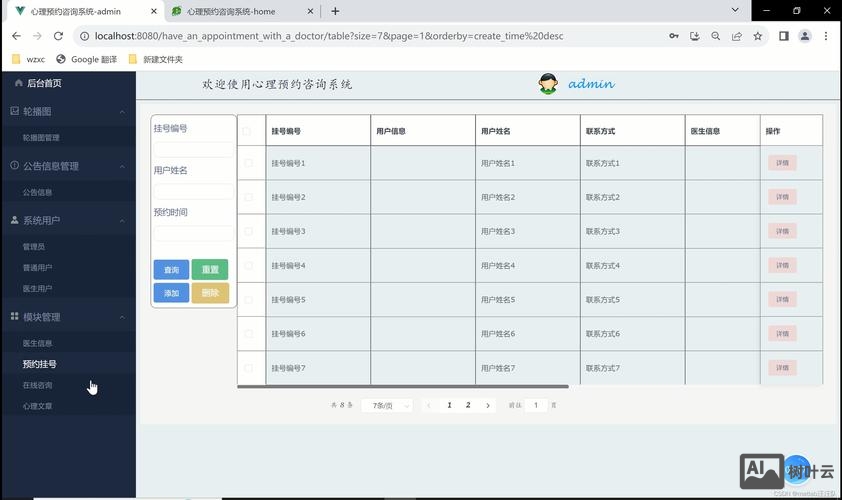Screen dimensions: 842x500
Task: Open the wzxc bookmark folder
Action: click(x=28, y=59)
